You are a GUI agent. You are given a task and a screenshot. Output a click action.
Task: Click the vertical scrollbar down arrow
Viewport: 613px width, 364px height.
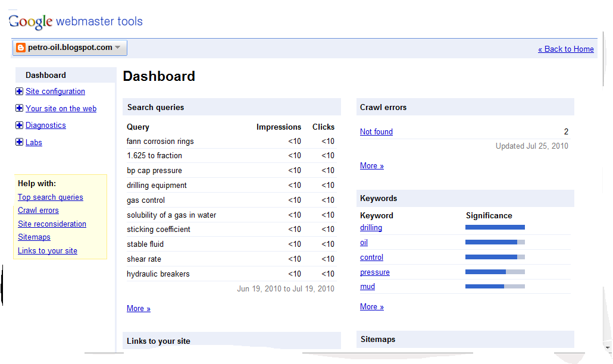(x=608, y=347)
